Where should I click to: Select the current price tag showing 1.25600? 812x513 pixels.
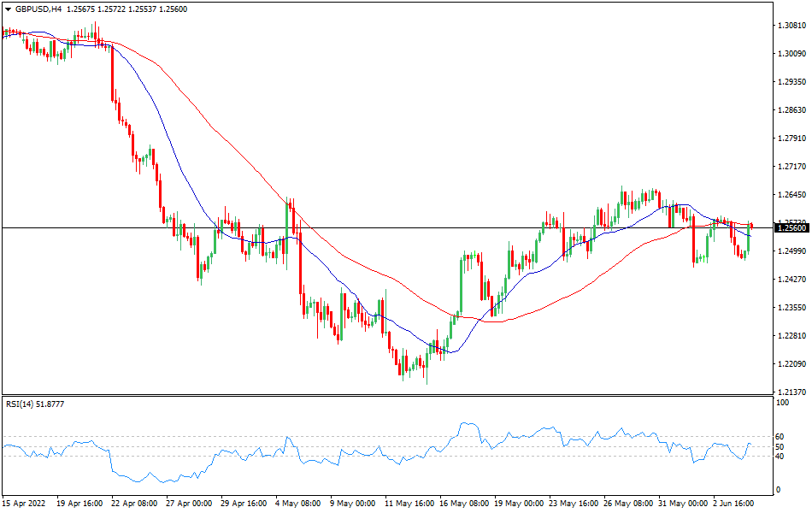[x=791, y=228]
